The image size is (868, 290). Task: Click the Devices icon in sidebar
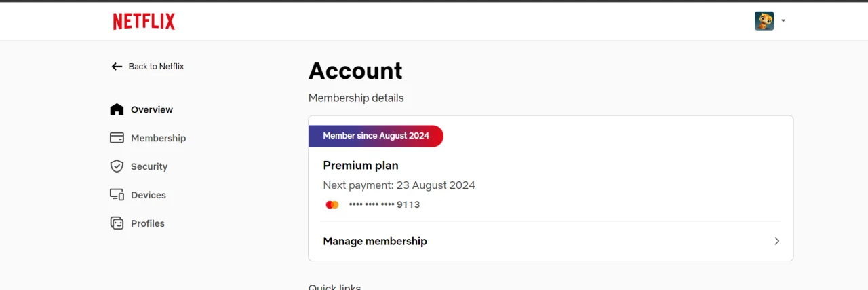tap(117, 195)
